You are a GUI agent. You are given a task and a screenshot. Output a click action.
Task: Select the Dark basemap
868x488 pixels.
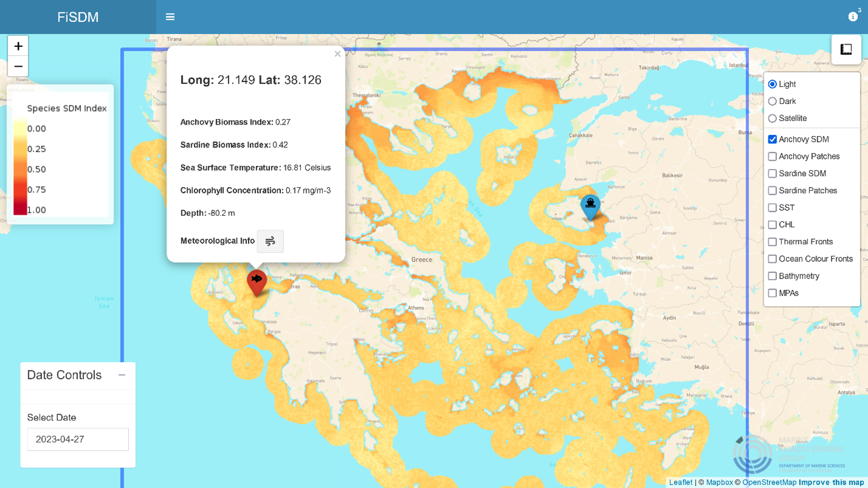772,101
